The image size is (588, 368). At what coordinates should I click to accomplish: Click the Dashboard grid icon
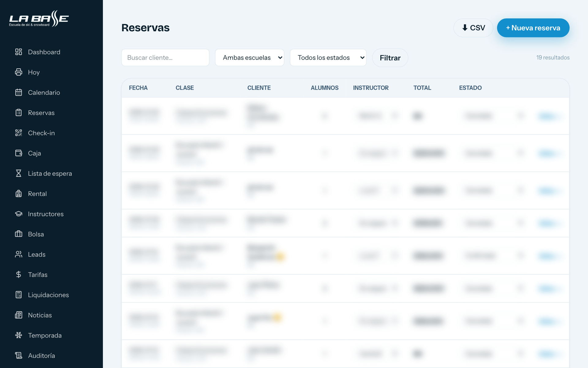coord(19,52)
